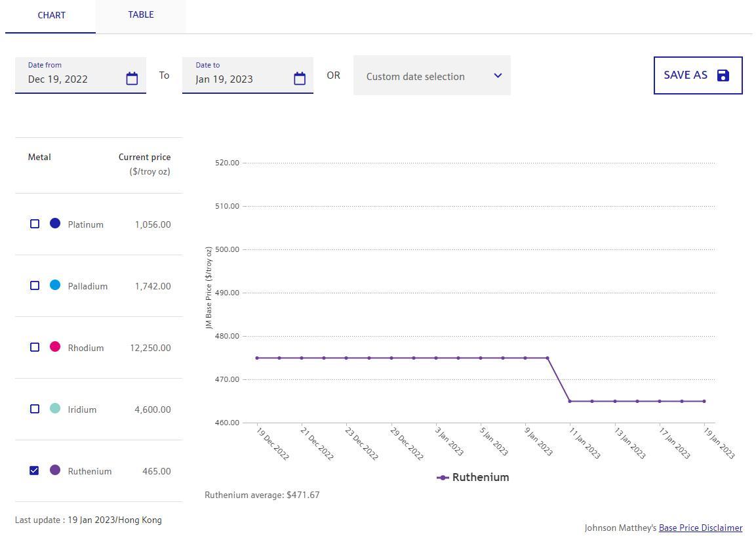
Task: Switch to the TABLE tab
Action: tap(141, 14)
